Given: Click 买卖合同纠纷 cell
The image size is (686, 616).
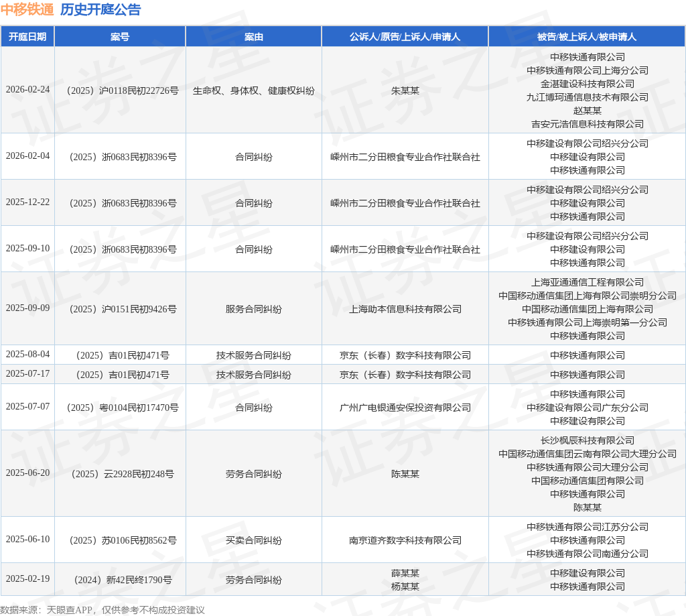Looking at the screenshot, I should 254,540.
